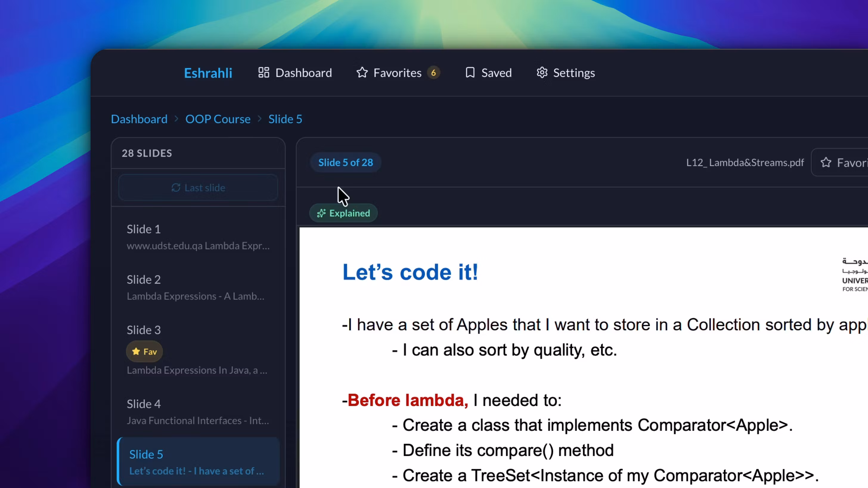Toggle Favorite for the current slide

click(839, 163)
